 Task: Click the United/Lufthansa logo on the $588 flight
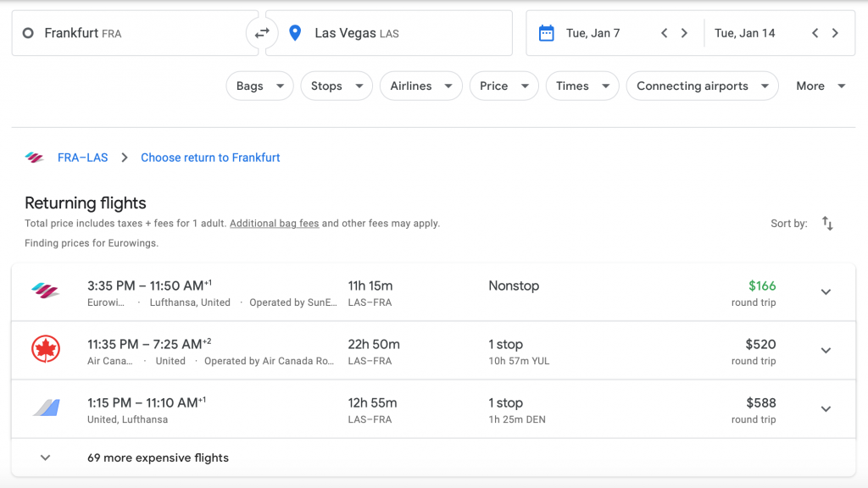[46, 408]
